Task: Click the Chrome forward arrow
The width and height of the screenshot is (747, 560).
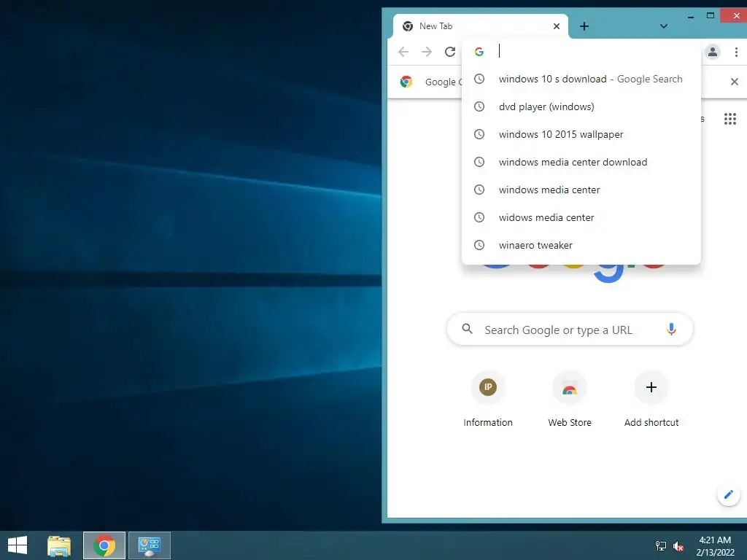Action: pyautogui.click(x=426, y=52)
